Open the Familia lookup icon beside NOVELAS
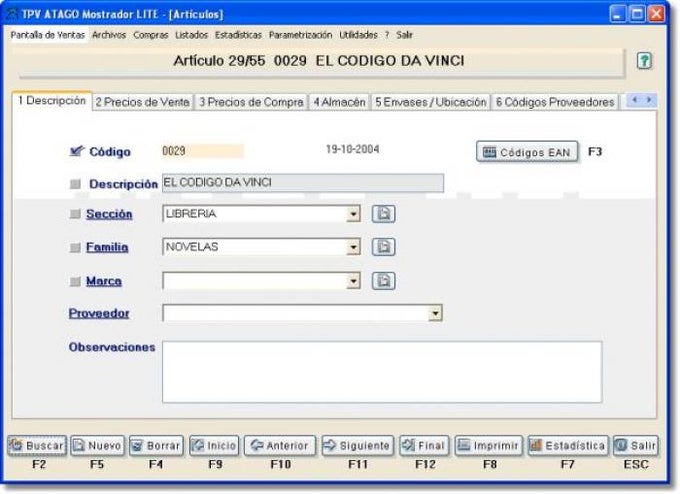 tap(383, 247)
